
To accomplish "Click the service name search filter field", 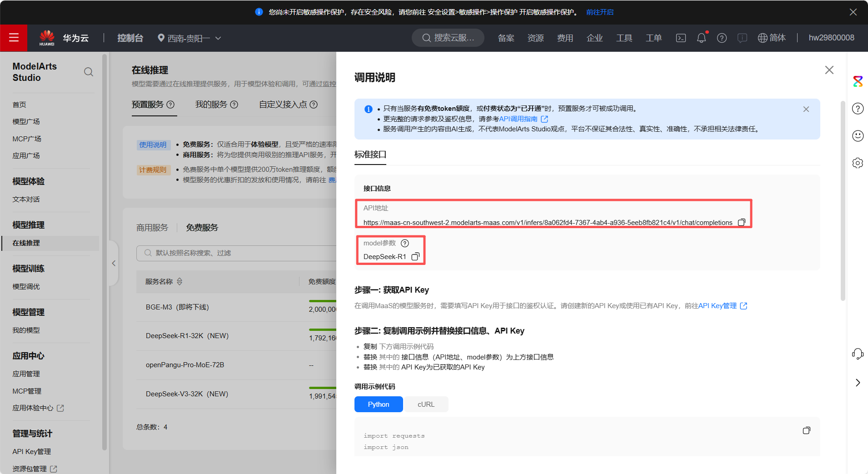I will [236, 253].
